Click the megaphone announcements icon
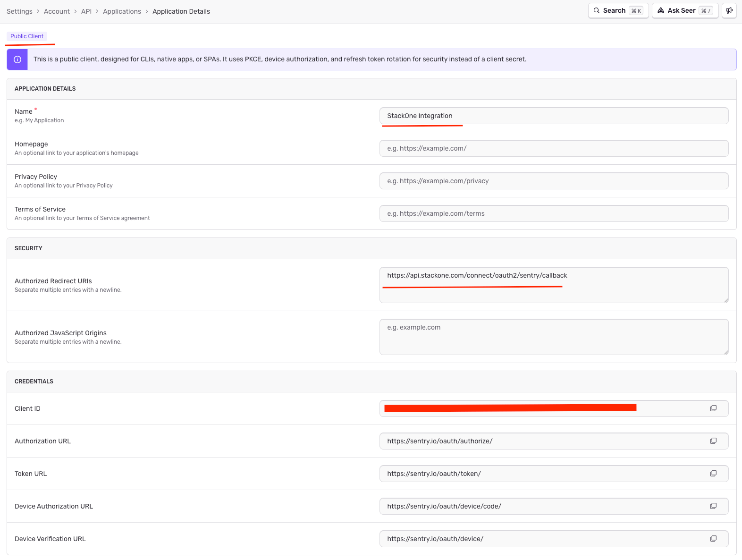Viewport: 742px width, 560px height. (729, 10)
